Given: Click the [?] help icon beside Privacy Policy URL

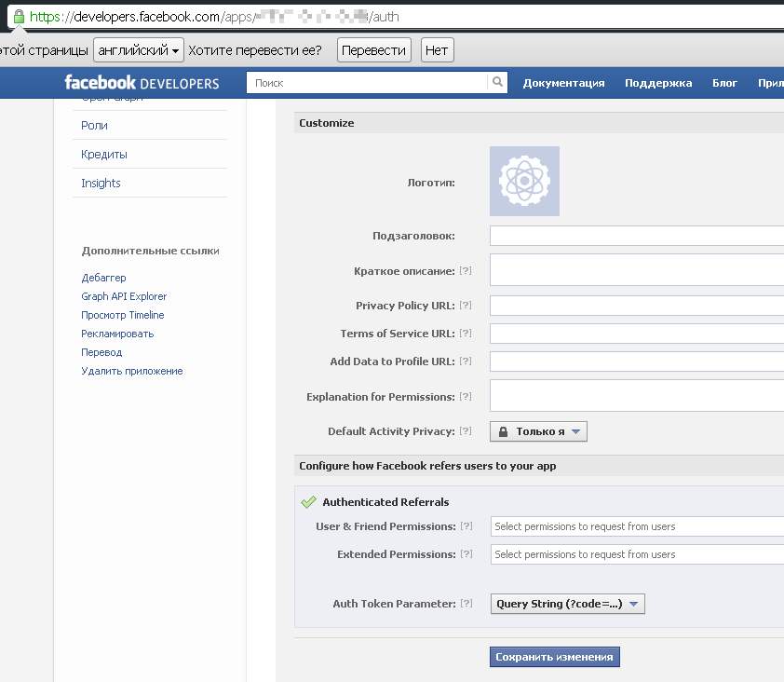Looking at the screenshot, I should (x=464, y=306).
